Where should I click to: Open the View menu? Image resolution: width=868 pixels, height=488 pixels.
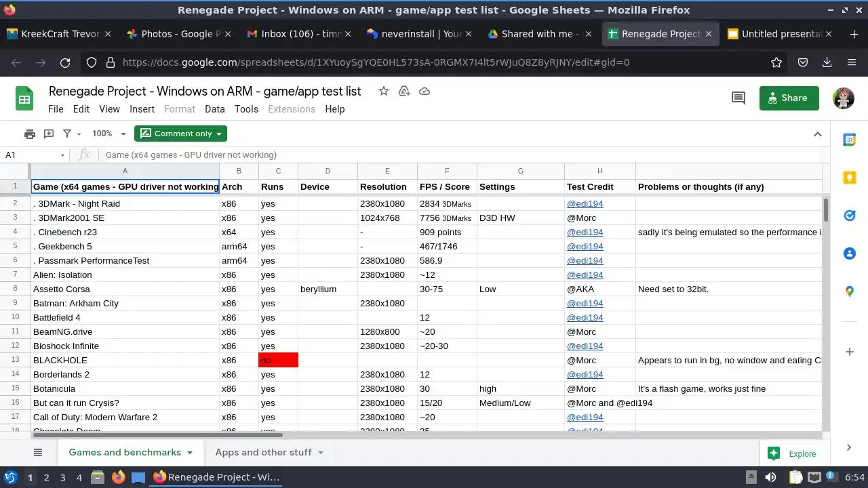[x=109, y=109]
